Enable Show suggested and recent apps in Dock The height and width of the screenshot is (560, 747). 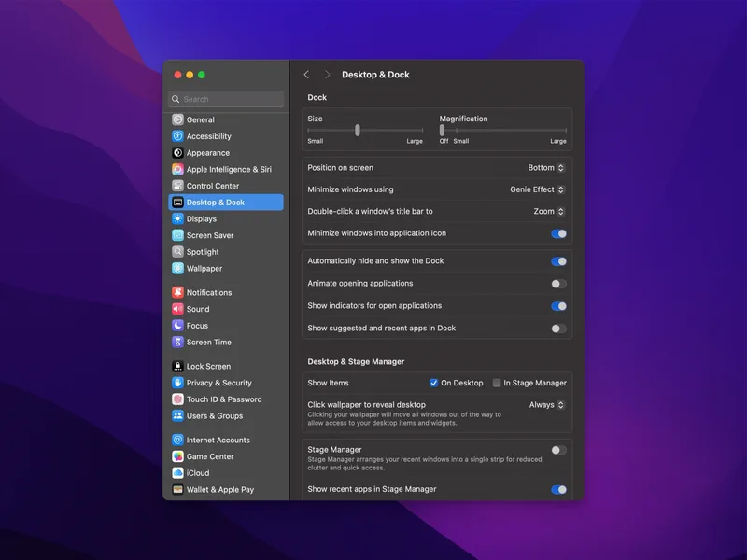(x=558, y=329)
